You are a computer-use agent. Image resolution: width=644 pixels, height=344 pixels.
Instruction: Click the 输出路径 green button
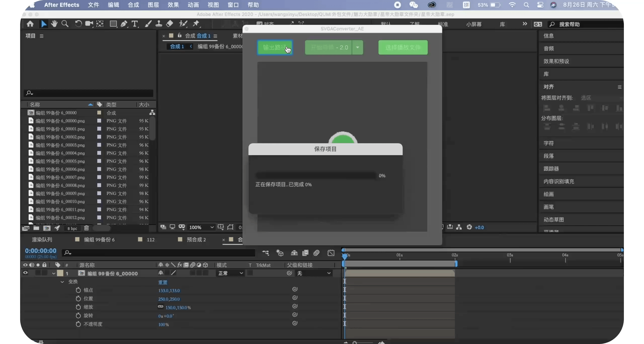(x=275, y=47)
